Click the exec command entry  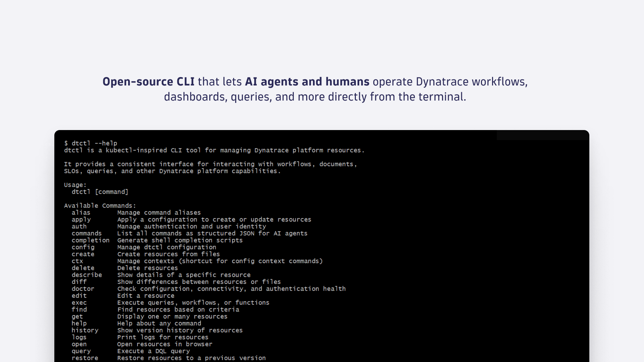point(79,302)
